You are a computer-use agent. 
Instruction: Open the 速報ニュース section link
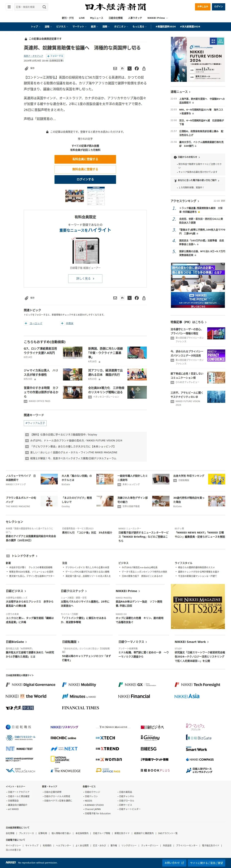point(181,92)
